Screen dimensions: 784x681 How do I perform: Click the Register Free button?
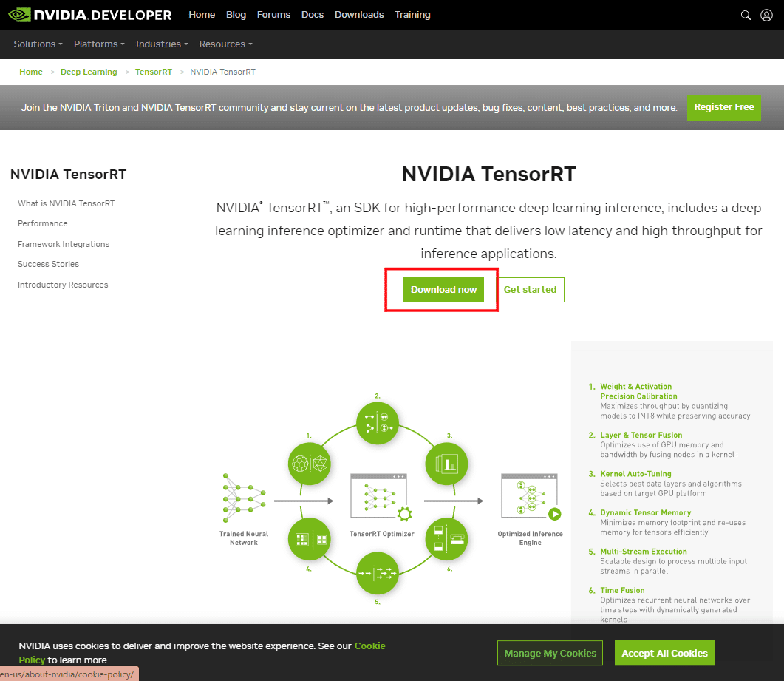tap(724, 107)
